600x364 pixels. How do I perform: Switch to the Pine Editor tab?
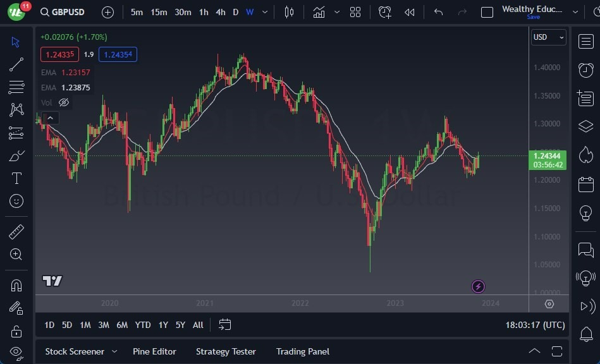pos(154,351)
